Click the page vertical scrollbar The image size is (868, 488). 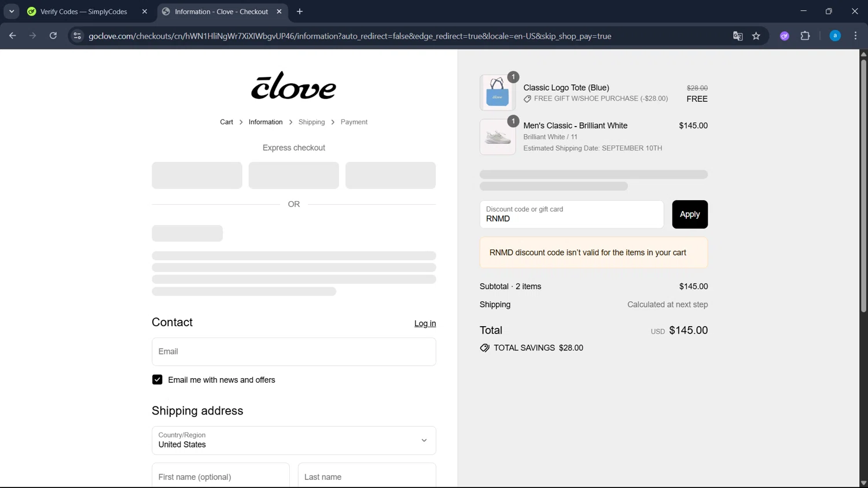[863, 185]
